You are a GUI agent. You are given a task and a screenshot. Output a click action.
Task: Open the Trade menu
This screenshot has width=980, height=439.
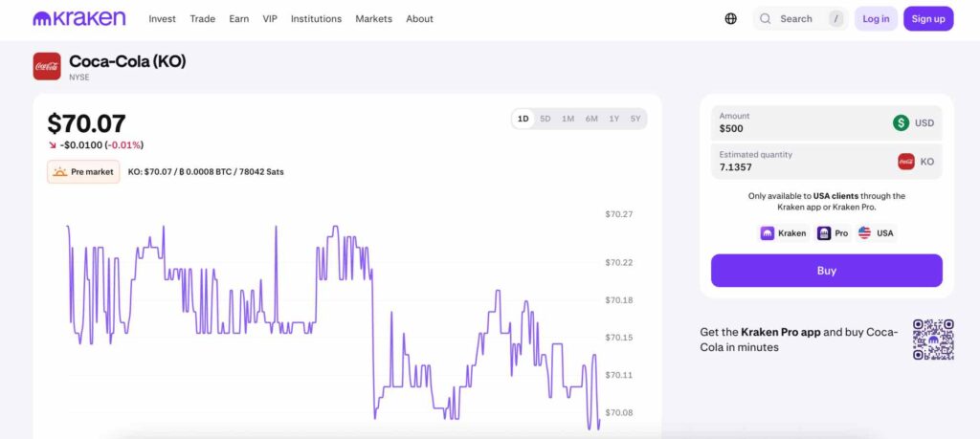coord(203,19)
